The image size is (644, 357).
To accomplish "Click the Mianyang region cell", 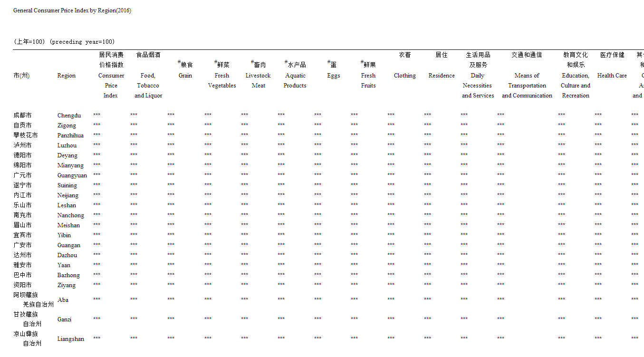I will [70, 165].
